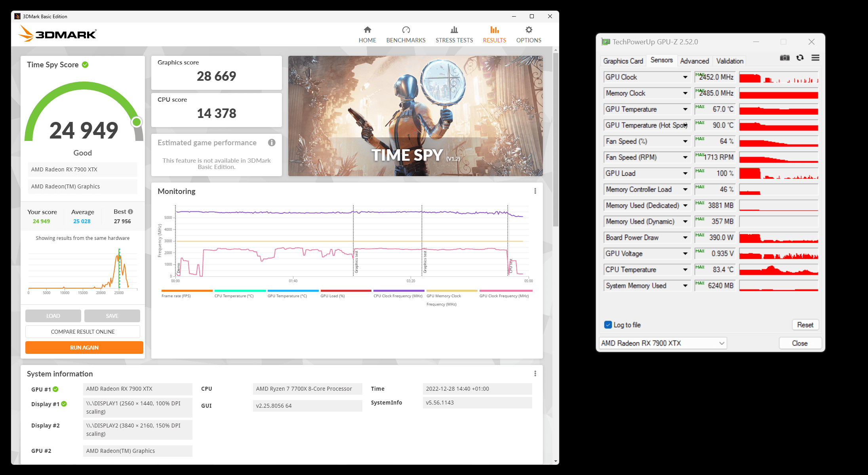Expand the GPU Voltage sensor dropdown
This screenshot has width=868, height=475.
(x=685, y=253)
